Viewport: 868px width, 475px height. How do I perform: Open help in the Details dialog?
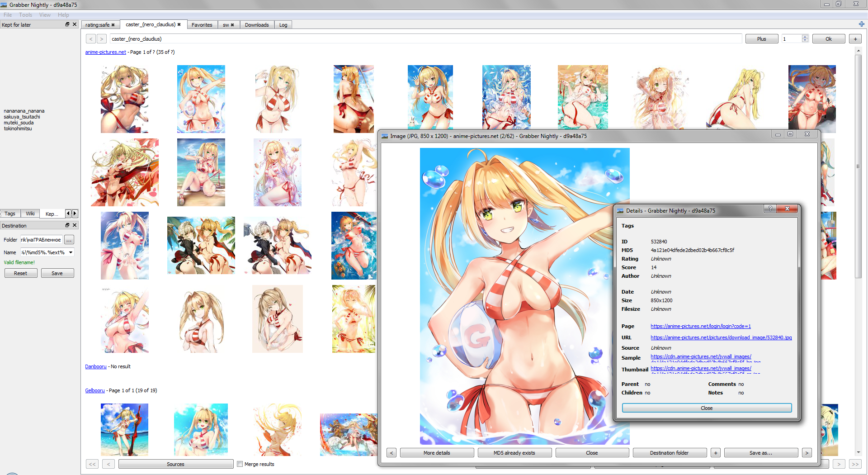point(770,209)
